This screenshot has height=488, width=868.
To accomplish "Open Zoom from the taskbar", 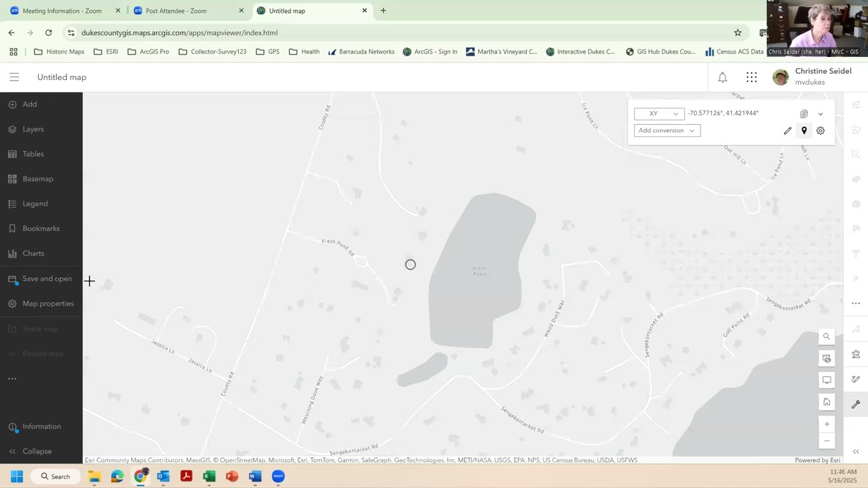I will pyautogui.click(x=278, y=476).
